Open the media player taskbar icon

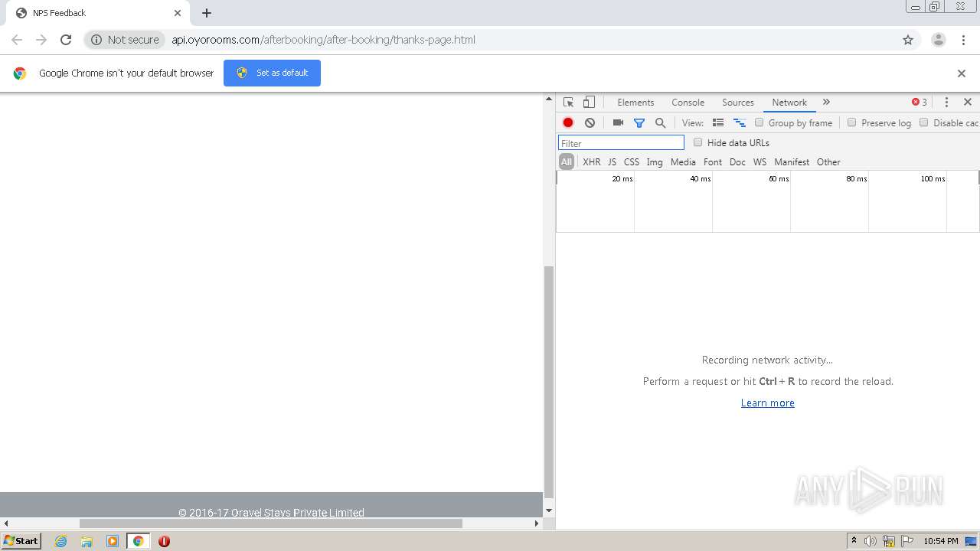pyautogui.click(x=113, y=541)
